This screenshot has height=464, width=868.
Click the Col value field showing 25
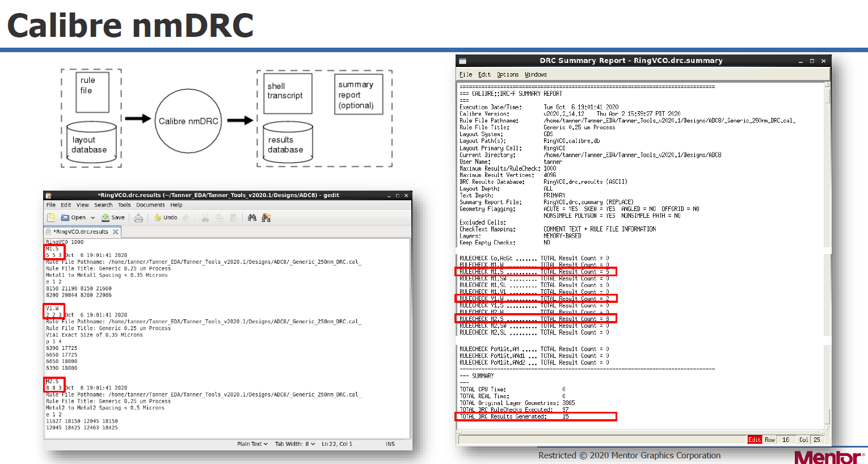[817, 440]
